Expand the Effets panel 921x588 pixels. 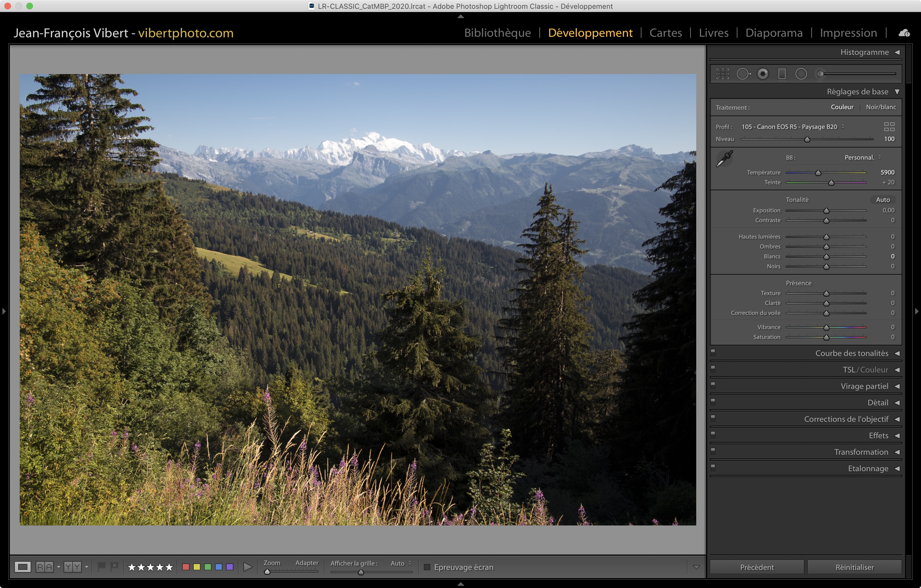coord(879,435)
